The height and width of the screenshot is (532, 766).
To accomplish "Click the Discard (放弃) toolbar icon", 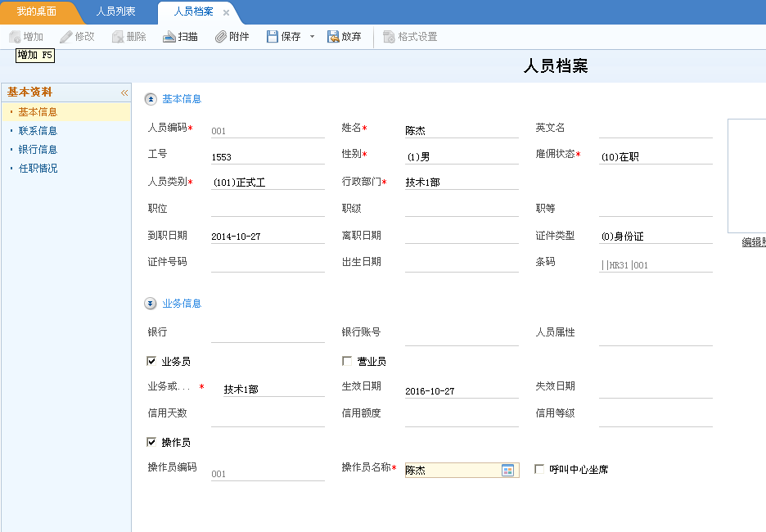I will [333, 37].
